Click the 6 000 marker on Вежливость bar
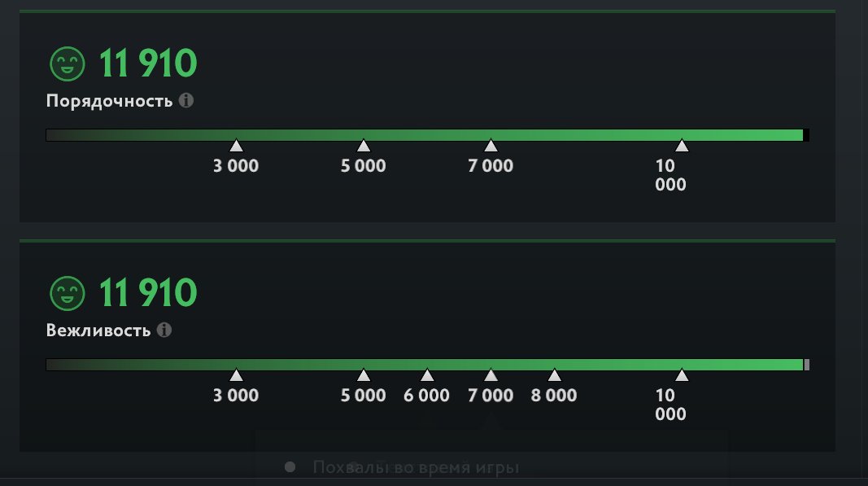This screenshot has height=486, width=868. point(427,375)
